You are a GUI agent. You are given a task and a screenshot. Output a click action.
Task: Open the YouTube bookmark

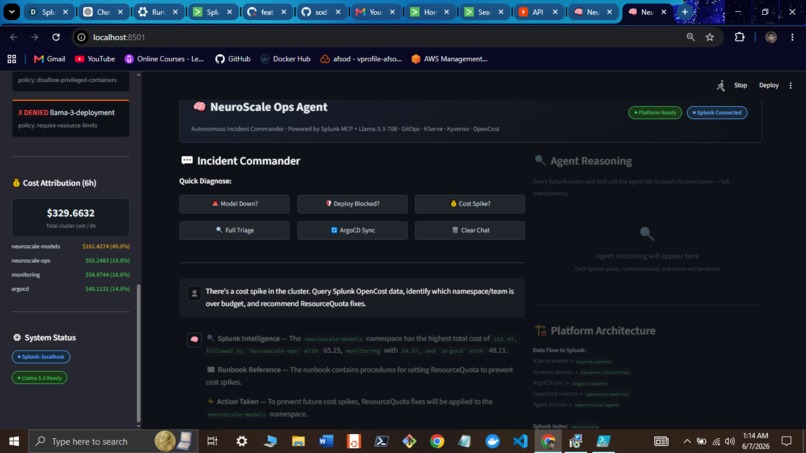pos(95,59)
